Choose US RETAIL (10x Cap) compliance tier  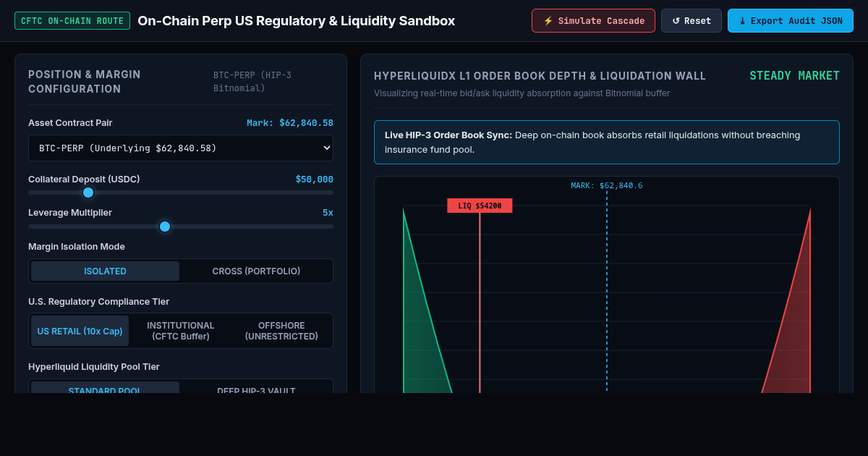(x=80, y=331)
